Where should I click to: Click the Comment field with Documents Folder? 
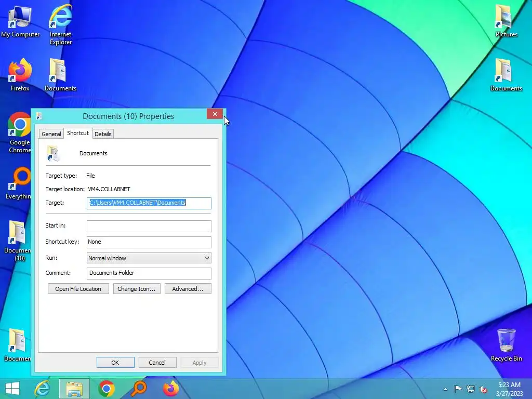(x=149, y=273)
